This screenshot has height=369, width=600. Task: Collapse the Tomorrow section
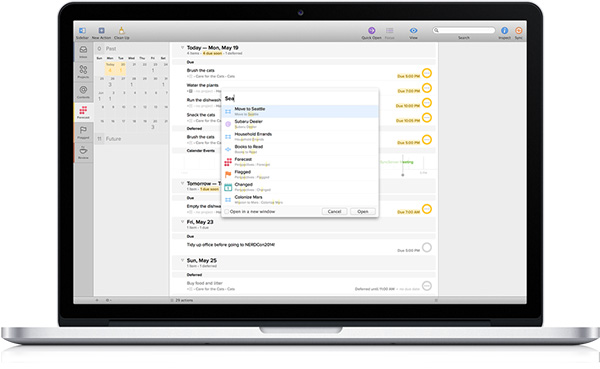click(x=183, y=183)
